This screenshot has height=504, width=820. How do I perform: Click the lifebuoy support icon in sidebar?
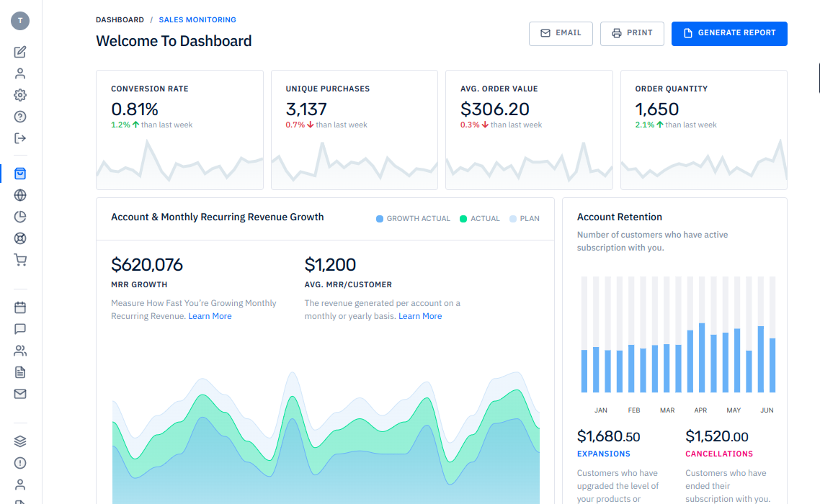pos(20,238)
